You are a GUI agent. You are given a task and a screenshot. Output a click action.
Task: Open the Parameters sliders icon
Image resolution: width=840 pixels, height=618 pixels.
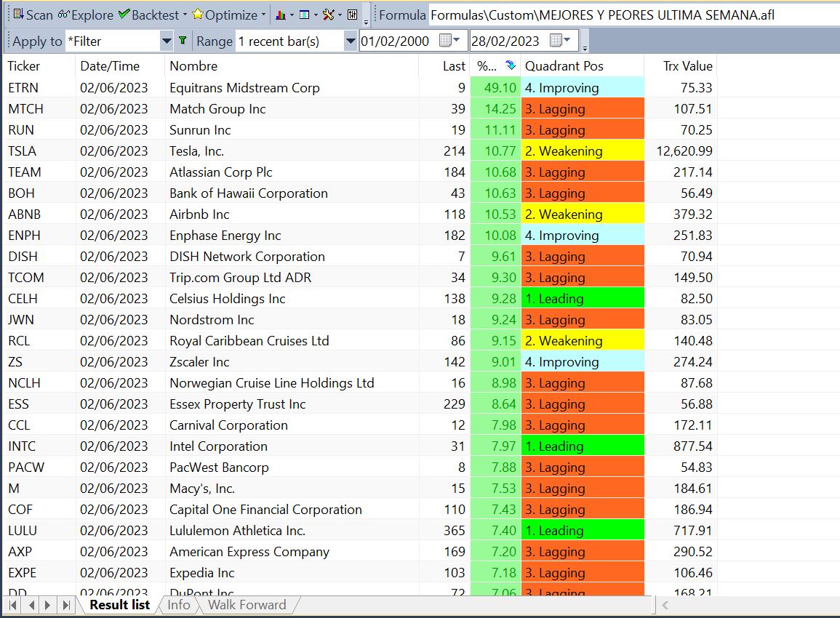pos(352,15)
